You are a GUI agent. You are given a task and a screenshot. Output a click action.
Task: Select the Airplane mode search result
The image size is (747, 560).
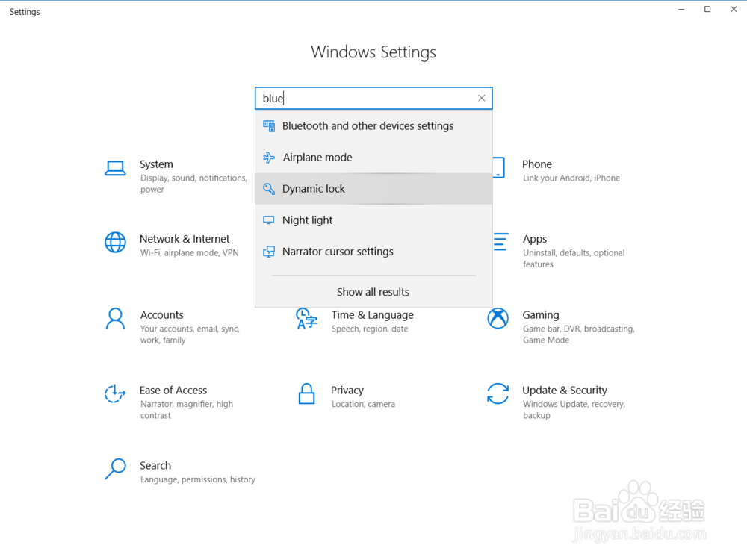point(373,157)
